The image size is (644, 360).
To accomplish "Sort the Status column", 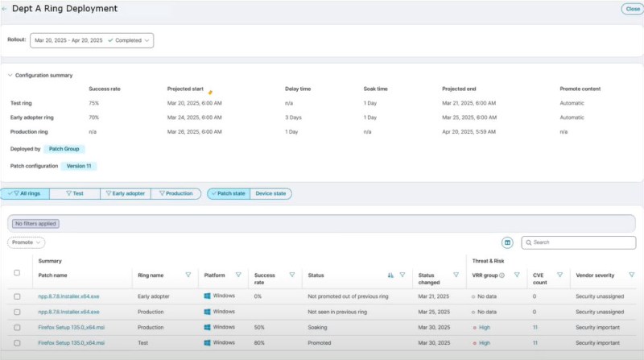I will click(390, 275).
